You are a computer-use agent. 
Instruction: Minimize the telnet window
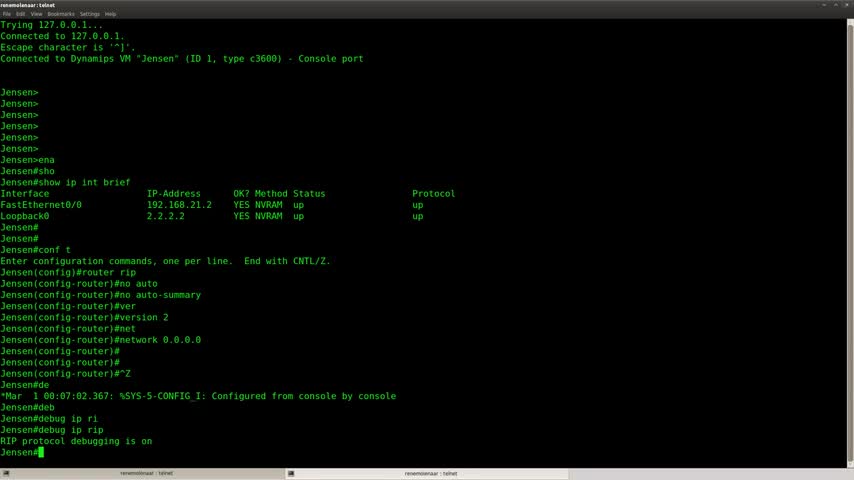[x=824, y=4]
